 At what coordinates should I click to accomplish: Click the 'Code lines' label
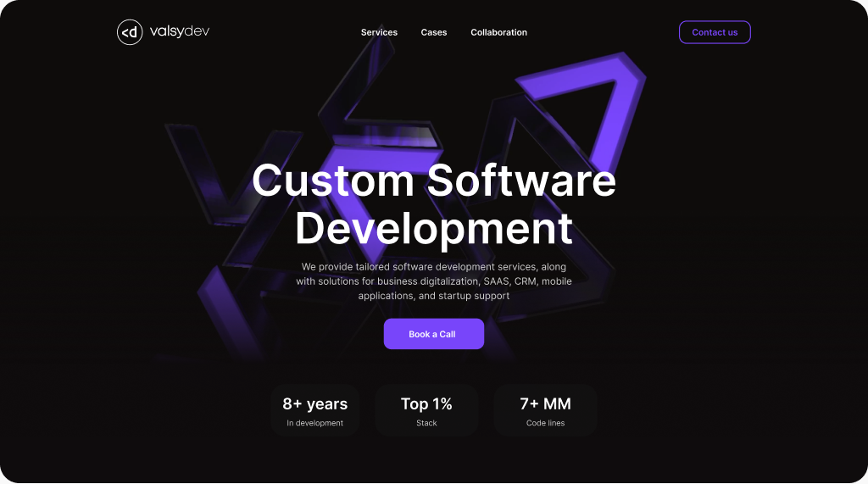coord(545,423)
